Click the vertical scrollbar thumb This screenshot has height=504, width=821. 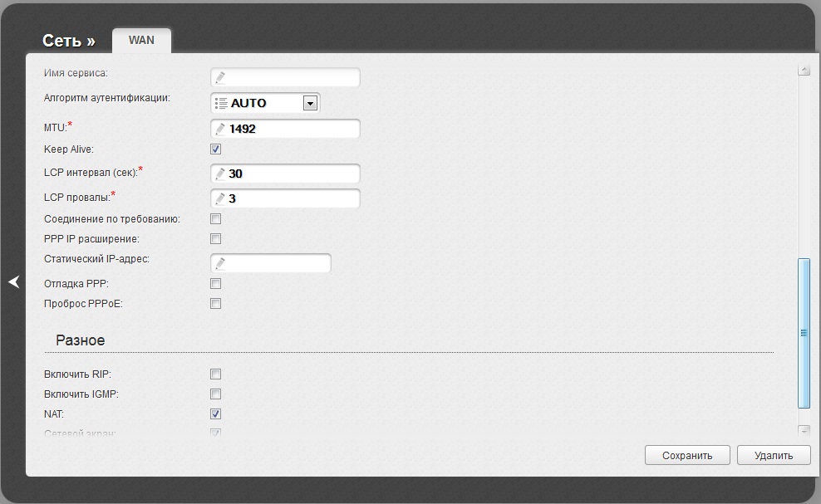804,333
